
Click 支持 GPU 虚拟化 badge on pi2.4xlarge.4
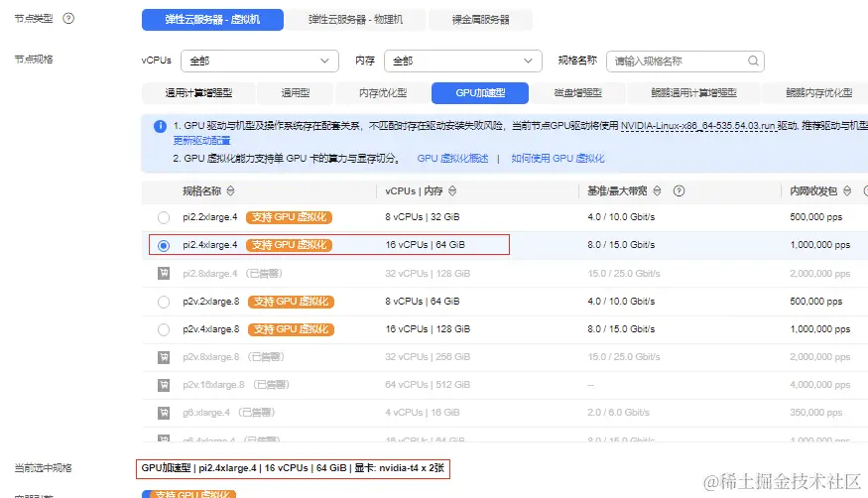[x=289, y=245]
